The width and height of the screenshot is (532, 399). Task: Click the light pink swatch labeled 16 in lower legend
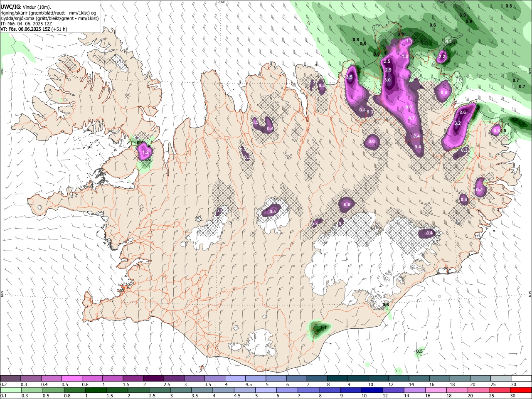[436, 390]
